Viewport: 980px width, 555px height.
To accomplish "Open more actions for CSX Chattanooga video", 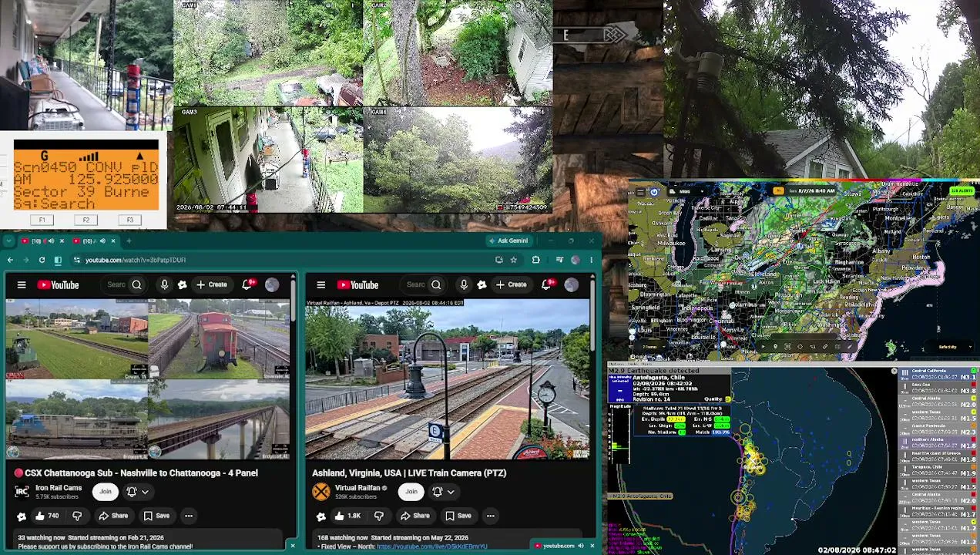I will [x=188, y=516].
